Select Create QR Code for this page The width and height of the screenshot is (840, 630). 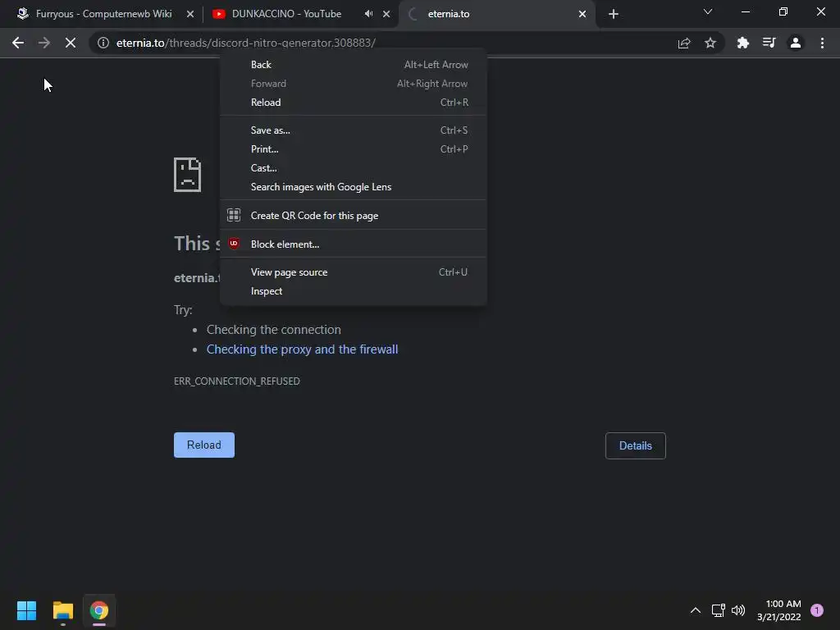[353, 216]
